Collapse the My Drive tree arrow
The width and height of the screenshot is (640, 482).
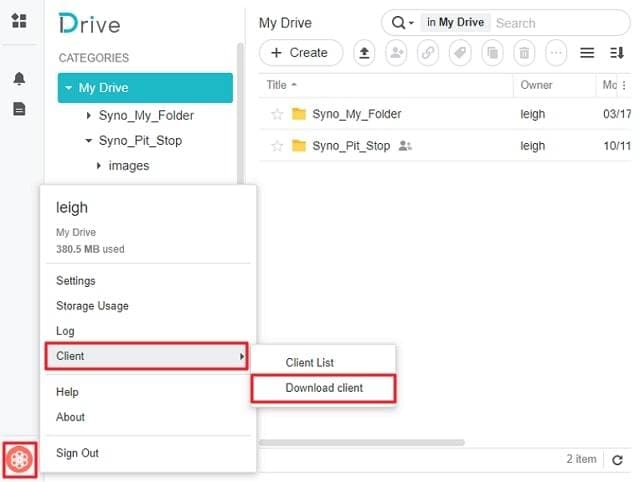click(x=69, y=88)
